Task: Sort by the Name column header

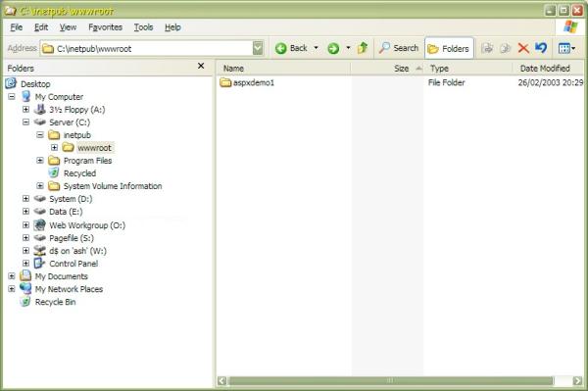Action: pos(283,69)
